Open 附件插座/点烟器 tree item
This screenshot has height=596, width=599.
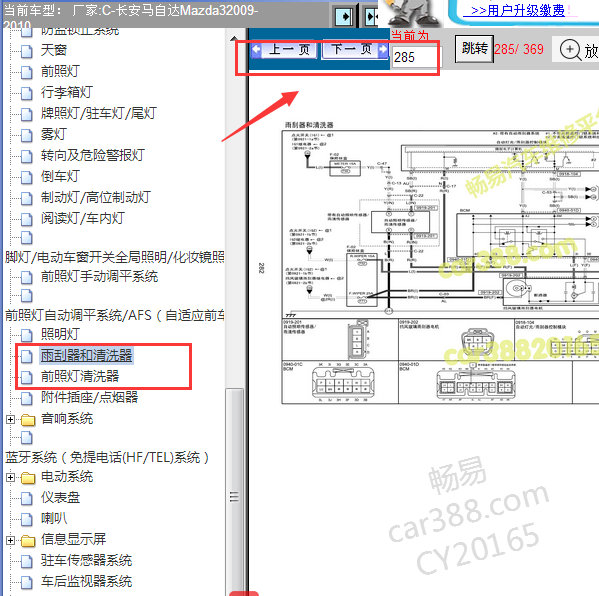coord(89,397)
